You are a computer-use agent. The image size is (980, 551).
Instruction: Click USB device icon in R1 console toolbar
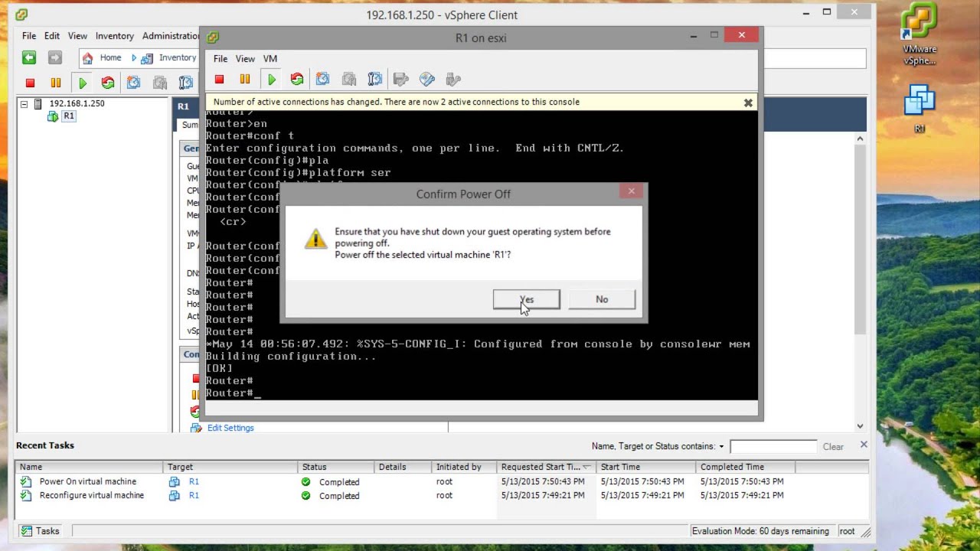[x=453, y=80]
